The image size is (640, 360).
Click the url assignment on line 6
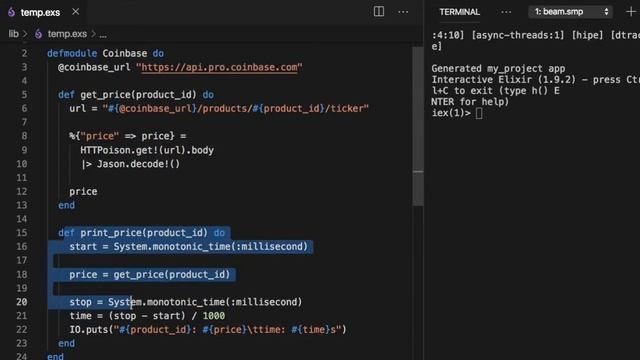219,109
